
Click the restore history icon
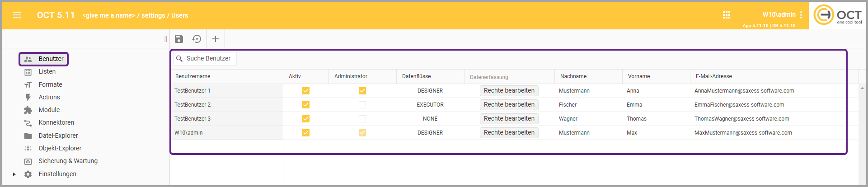point(197,39)
